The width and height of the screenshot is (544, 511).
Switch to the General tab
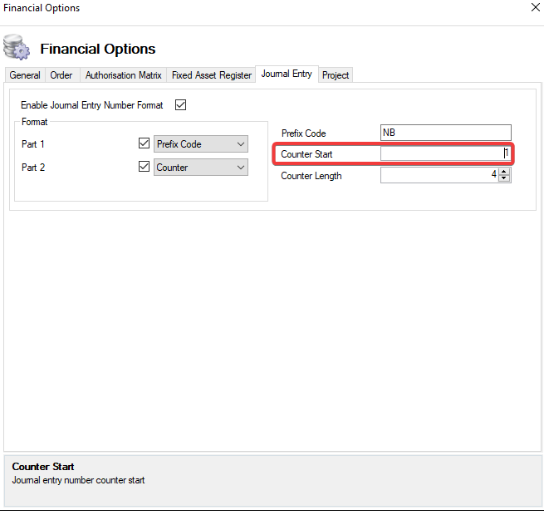[x=25, y=75]
